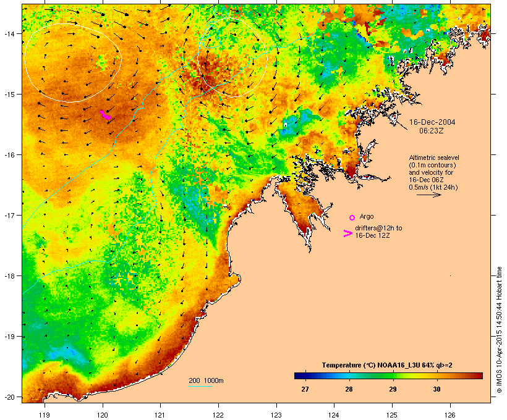Click longitude axis label 119
Image resolution: width=507 pixels, height=420 pixels.
click(45, 415)
